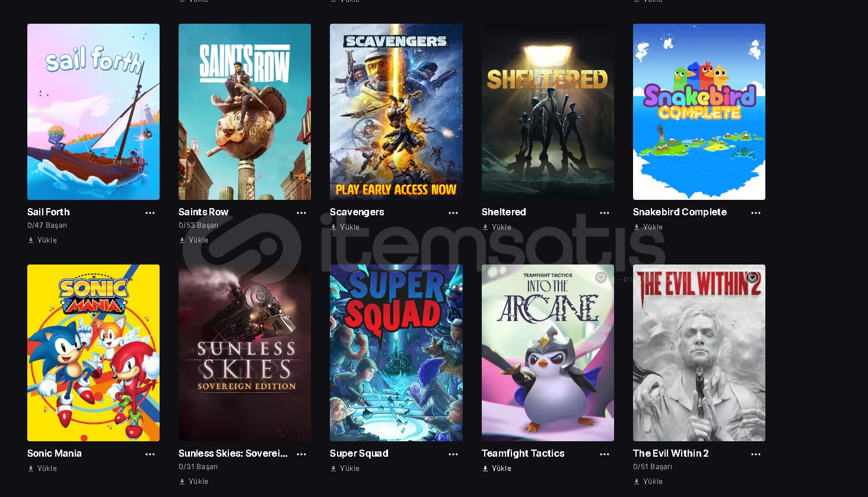Image resolution: width=868 pixels, height=497 pixels.
Task: Open the three-dot menu for Sheltered
Action: (x=605, y=213)
